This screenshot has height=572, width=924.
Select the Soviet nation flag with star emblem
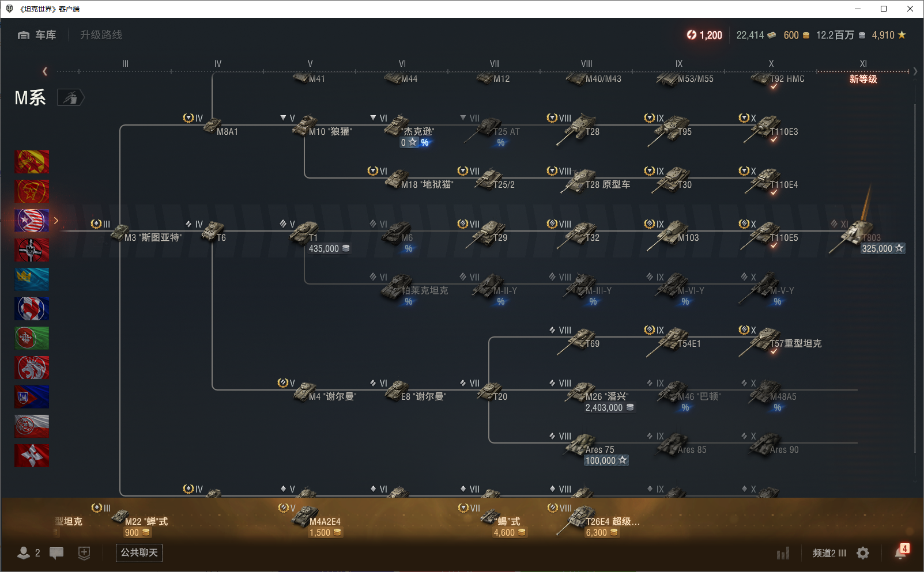(32, 191)
